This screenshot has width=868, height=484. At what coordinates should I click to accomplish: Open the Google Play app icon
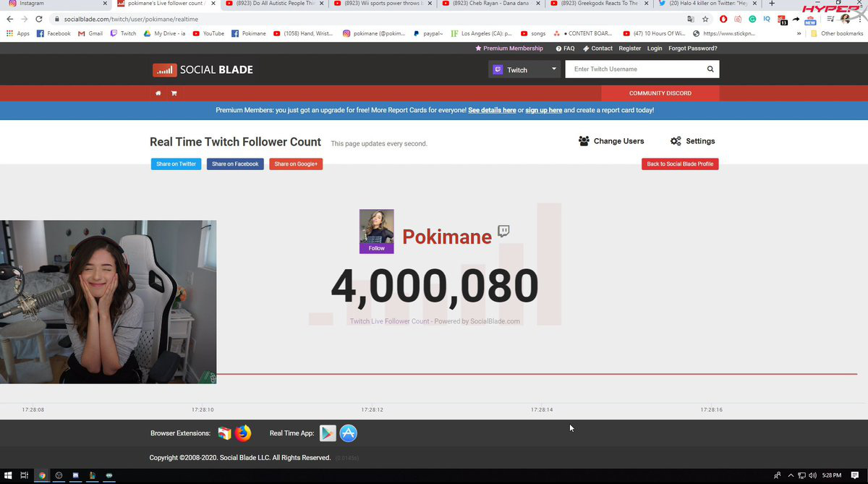pyautogui.click(x=328, y=433)
